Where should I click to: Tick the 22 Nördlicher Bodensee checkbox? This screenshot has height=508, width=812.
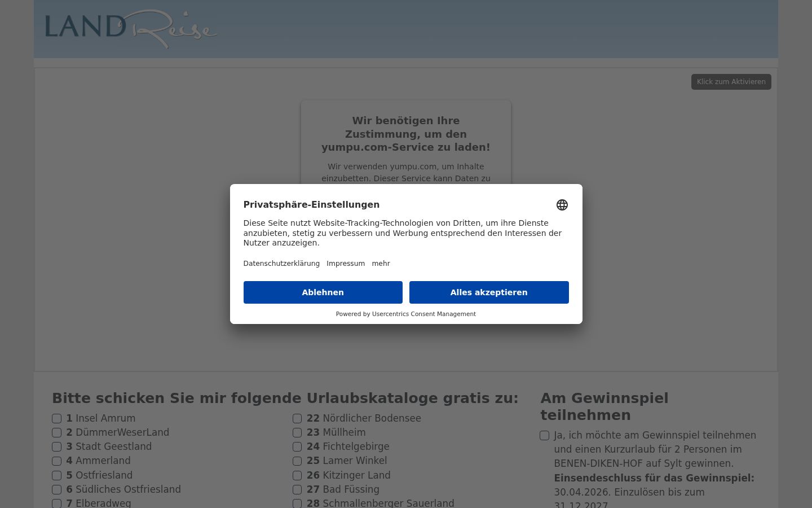(x=297, y=418)
